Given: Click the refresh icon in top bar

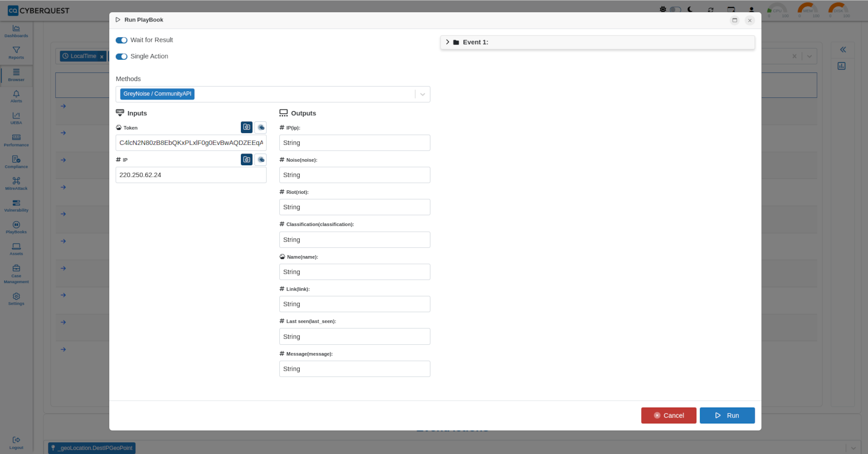Looking at the screenshot, I should pyautogui.click(x=710, y=10).
